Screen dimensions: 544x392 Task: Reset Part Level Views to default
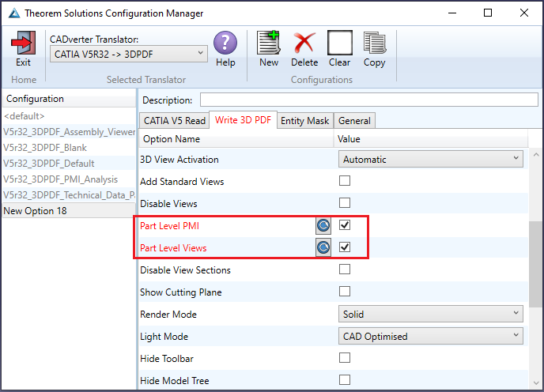coord(323,247)
